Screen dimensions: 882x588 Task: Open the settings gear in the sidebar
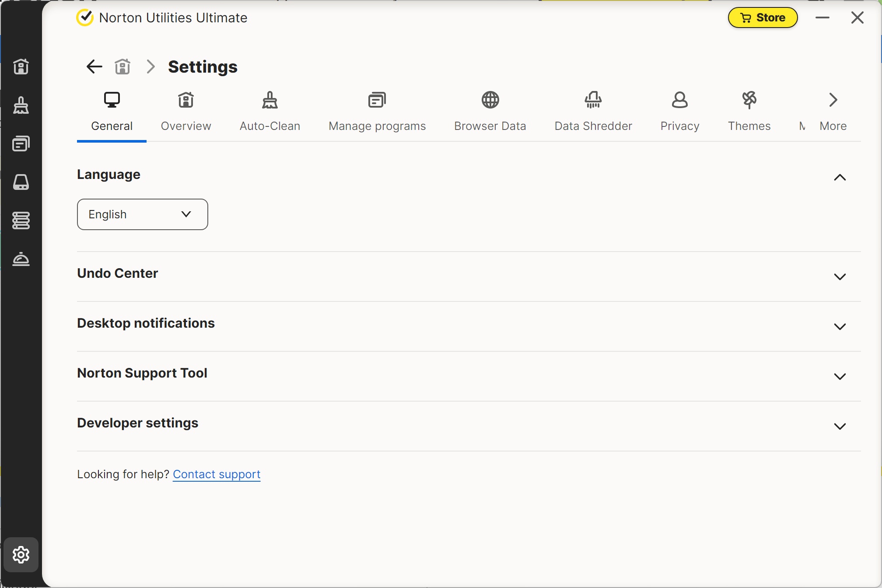tap(21, 555)
